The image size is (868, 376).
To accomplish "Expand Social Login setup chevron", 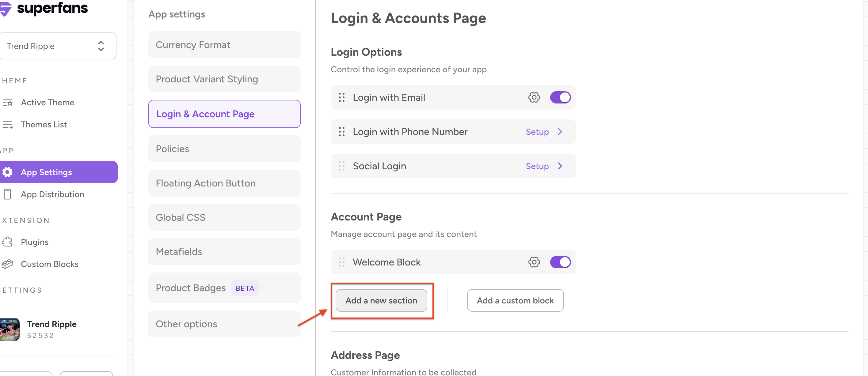I will coord(560,166).
